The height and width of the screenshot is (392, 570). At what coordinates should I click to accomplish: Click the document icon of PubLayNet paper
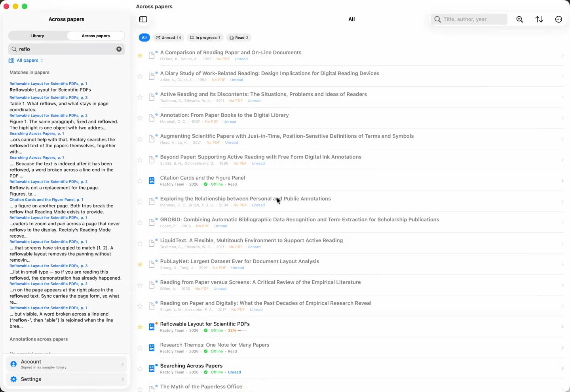[152, 265]
